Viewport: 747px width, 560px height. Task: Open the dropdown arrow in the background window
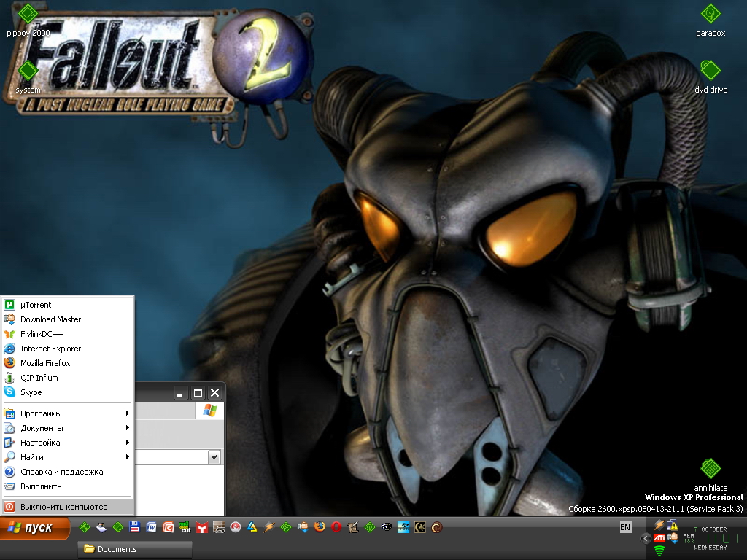click(214, 457)
